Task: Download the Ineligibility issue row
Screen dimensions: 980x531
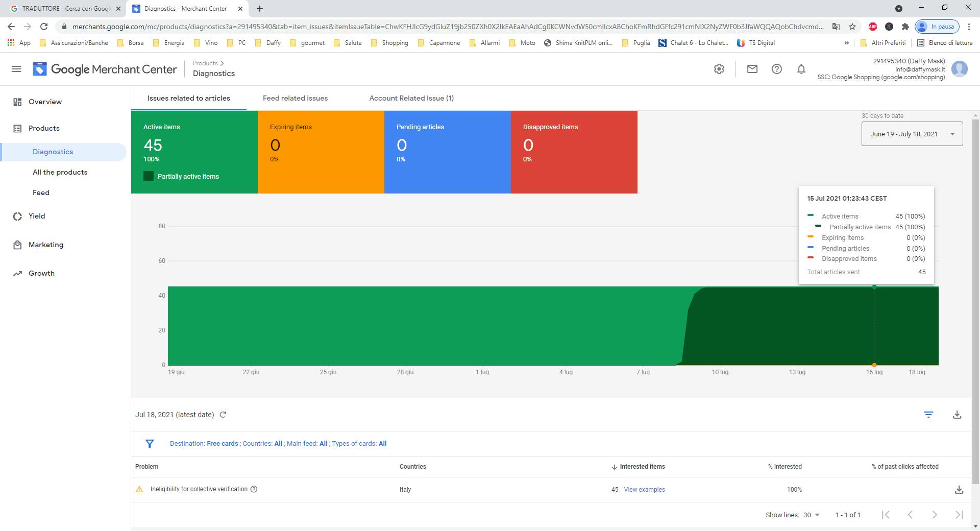Action: coord(959,490)
